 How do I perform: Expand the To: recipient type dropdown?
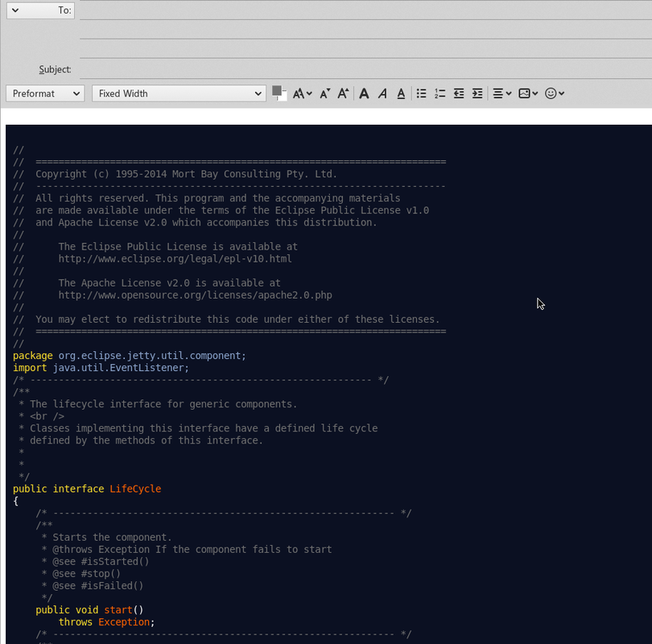41,10
